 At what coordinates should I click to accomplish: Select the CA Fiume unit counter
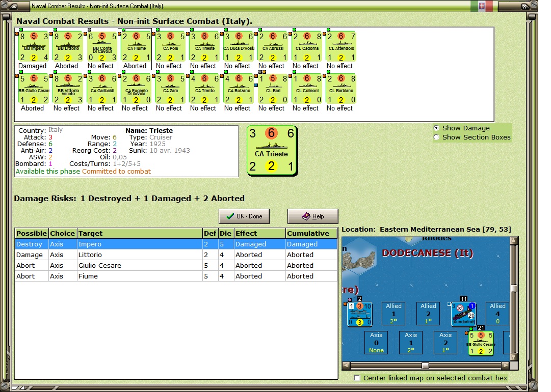click(x=136, y=47)
